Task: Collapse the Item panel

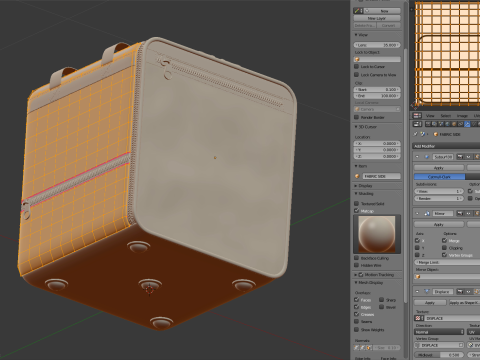Action: 356,166
